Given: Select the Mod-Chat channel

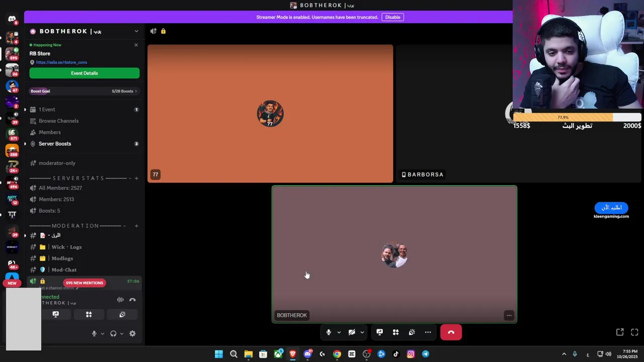Looking at the screenshot, I should coord(84,269).
